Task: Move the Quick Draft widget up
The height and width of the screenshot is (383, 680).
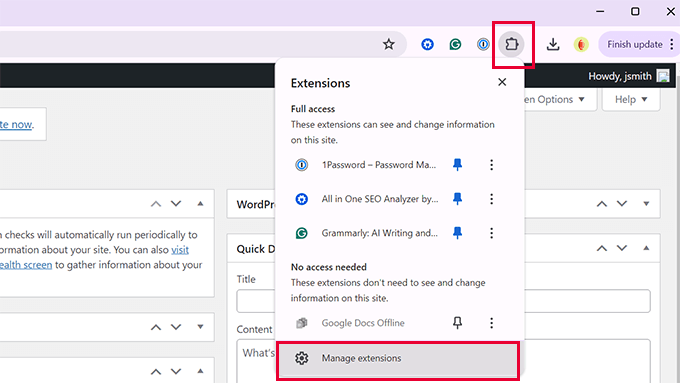Action: click(x=602, y=249)
